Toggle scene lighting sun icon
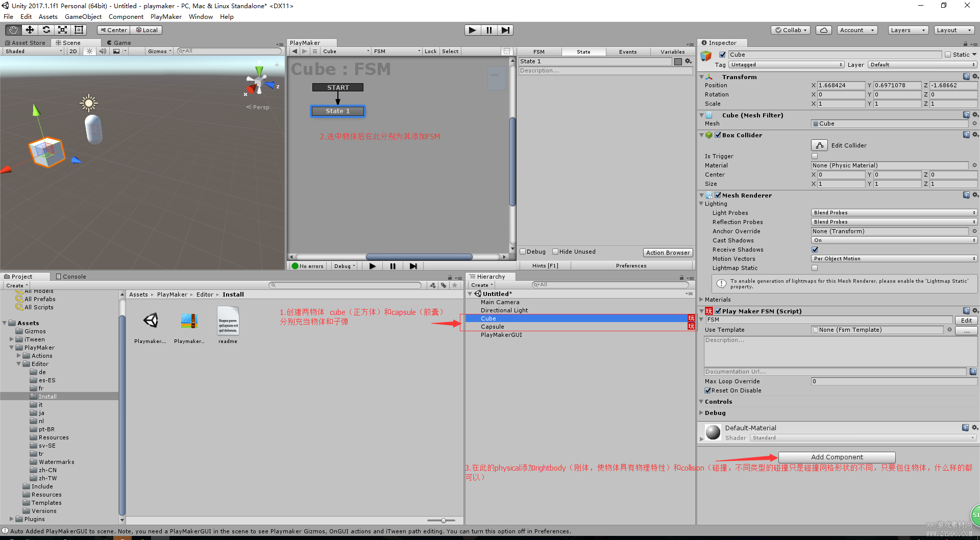The image size is (980, 540). point(90,51)
